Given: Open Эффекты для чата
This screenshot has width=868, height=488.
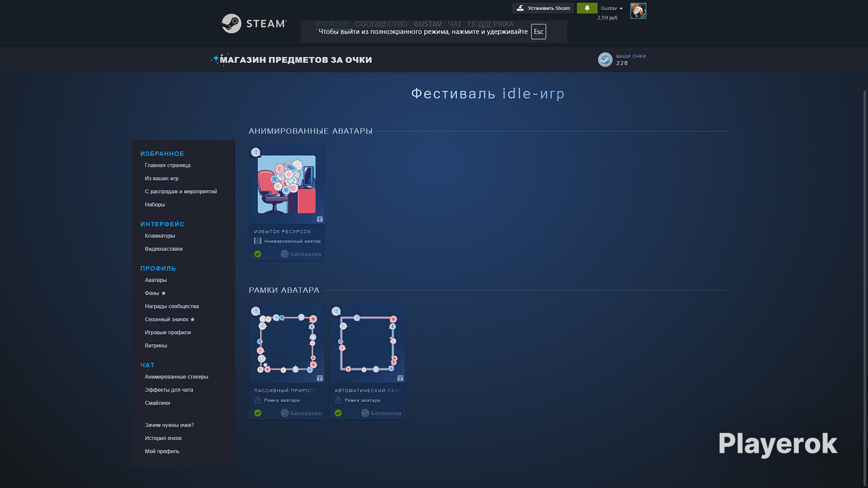Looking at the screenshot, I should tap(169, 390).
